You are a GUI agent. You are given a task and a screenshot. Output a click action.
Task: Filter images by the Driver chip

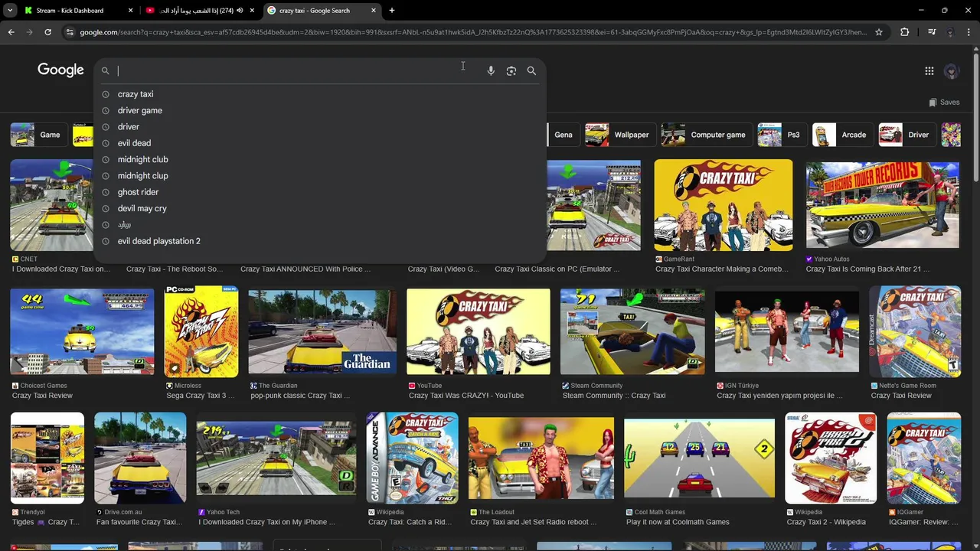906,135
